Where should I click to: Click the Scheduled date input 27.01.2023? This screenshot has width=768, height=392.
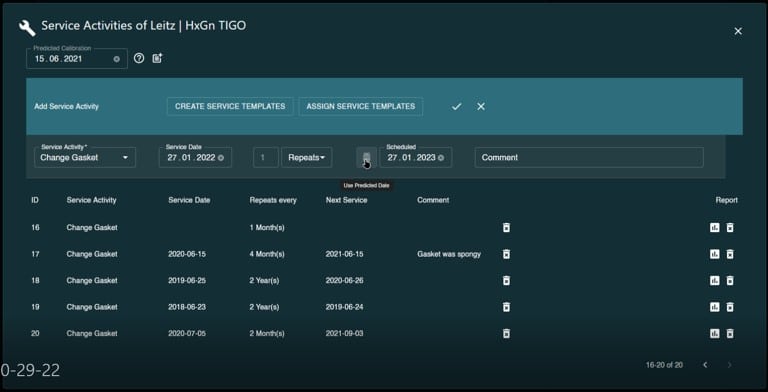point(415,158)
